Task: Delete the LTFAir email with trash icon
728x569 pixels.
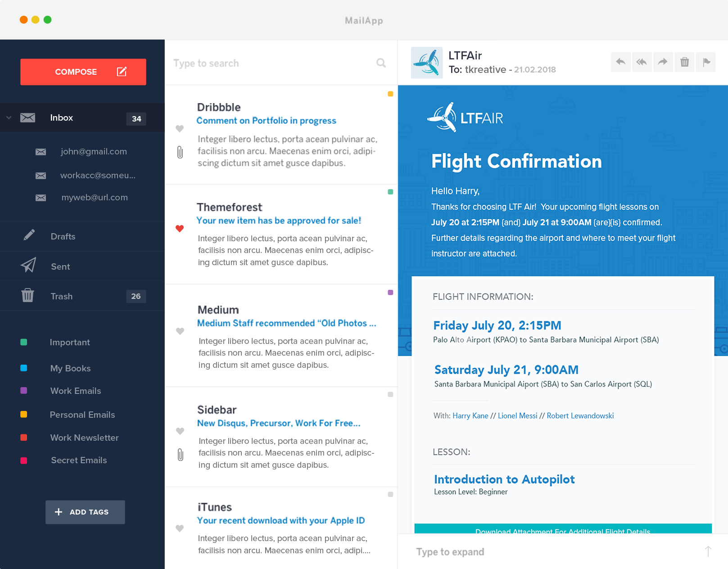Action: tap(684, 62)
